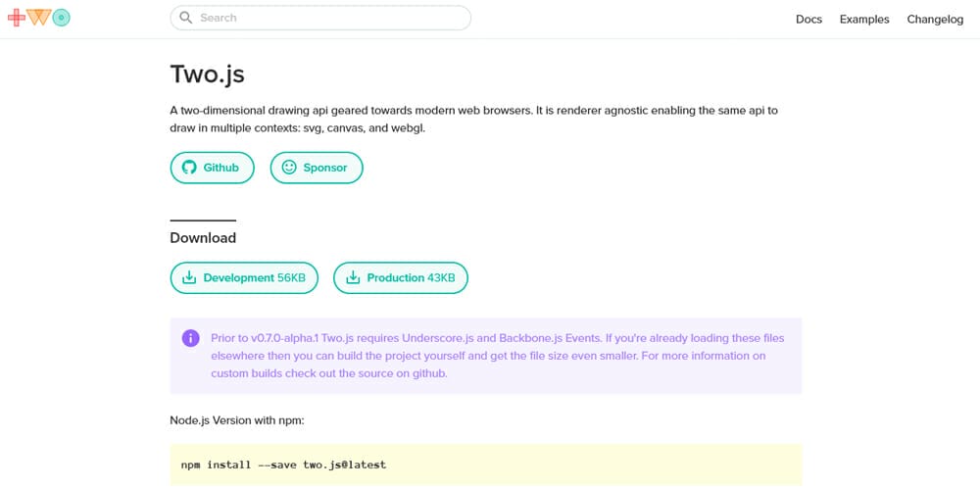The width and height of the screenshot is (980, 490).
Task: Download the Development 56KB build
Action: tap(244, 277)
